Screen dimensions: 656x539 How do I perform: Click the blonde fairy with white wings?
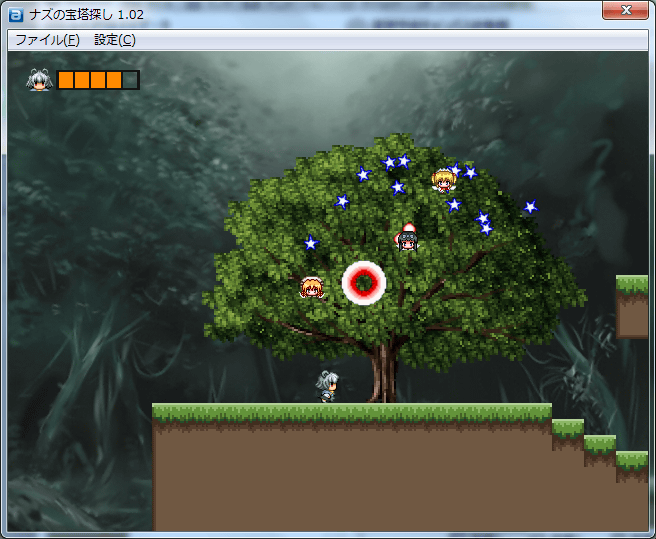click(x=443, y=180)
